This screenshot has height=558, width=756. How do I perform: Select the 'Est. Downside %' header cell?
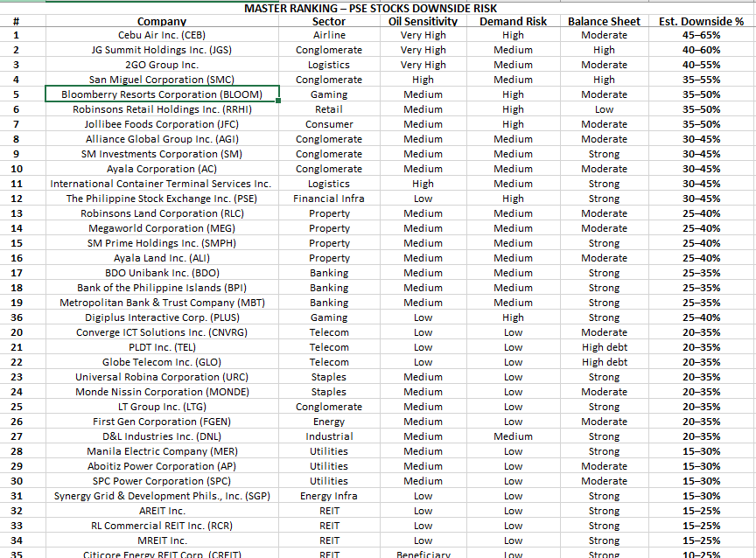[702, 21]
